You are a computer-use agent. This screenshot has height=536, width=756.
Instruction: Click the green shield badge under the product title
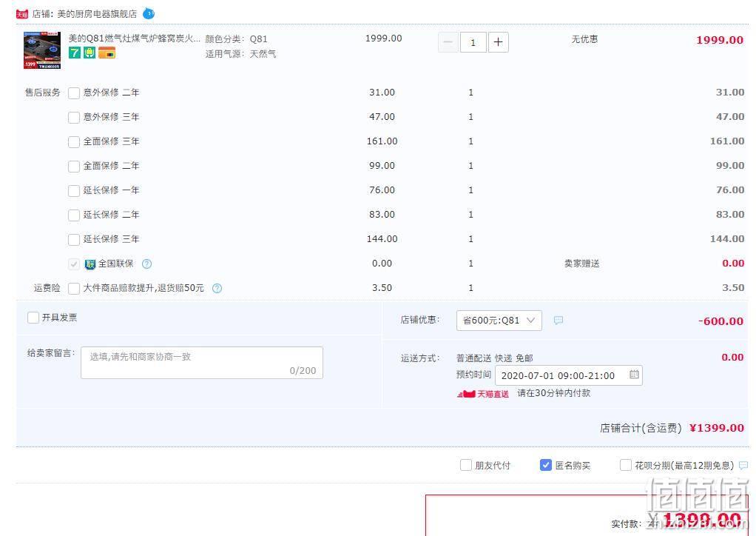tap(90, 53)
